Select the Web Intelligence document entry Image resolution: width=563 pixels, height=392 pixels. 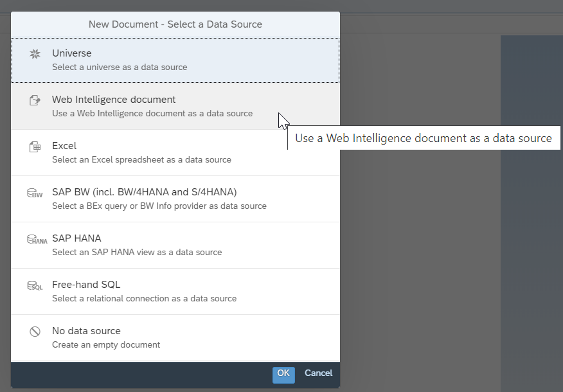point(175,105)
